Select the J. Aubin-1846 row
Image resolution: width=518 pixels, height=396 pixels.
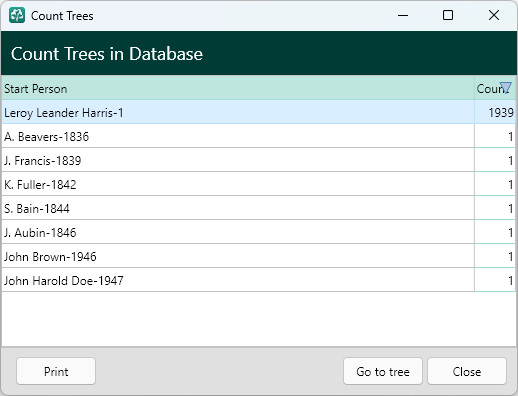pyautogui.click(x=259, y=232)
